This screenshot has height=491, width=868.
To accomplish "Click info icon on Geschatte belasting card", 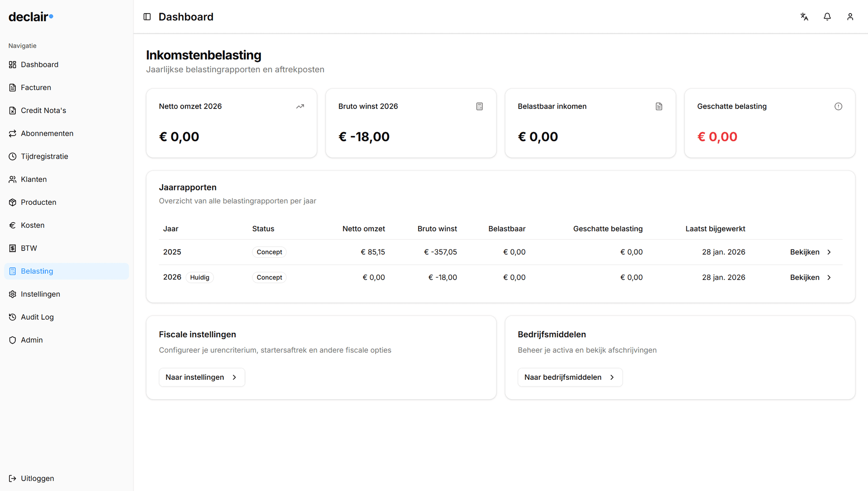I will 839,107.
